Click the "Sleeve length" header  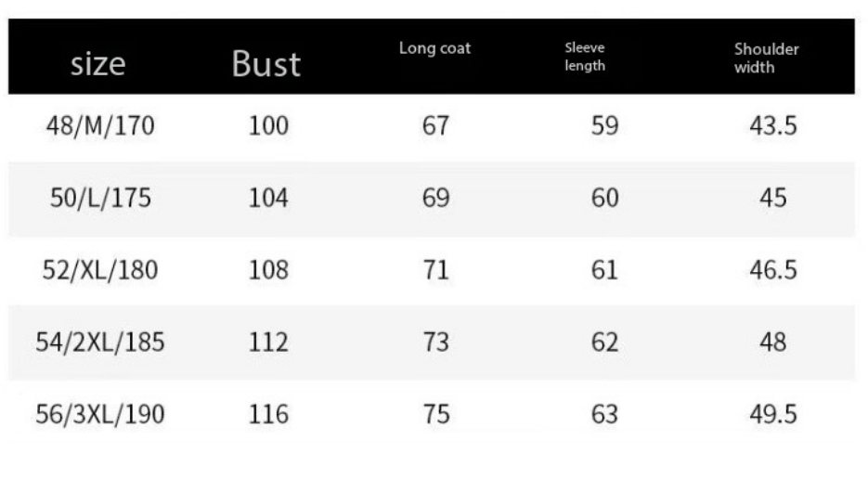pyautogui.click(x=585, y=57)
